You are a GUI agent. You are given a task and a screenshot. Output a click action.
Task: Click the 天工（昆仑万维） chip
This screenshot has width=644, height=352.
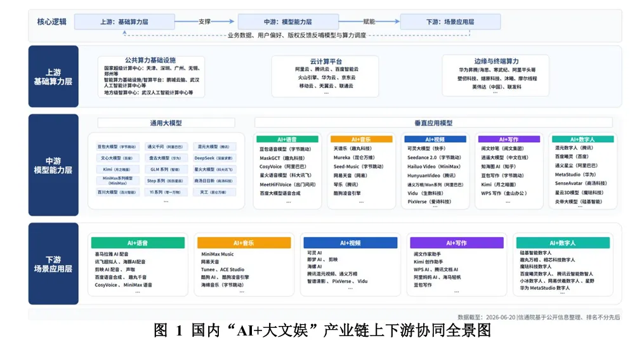[214, 192]
